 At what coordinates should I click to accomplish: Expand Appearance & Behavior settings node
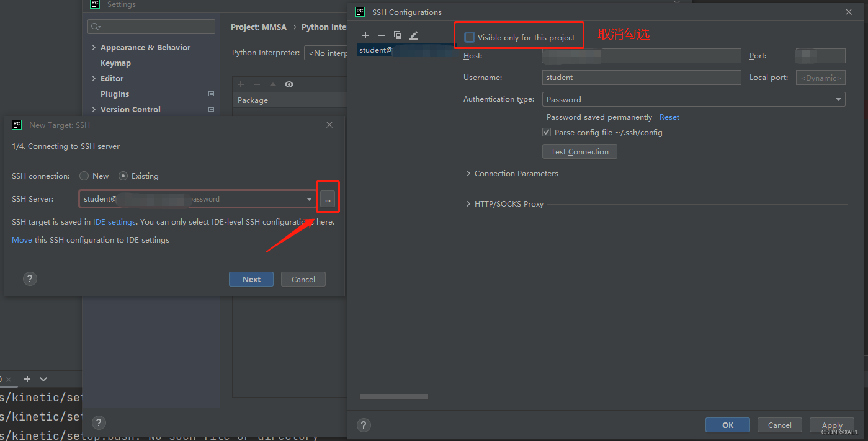pos(94,48)
